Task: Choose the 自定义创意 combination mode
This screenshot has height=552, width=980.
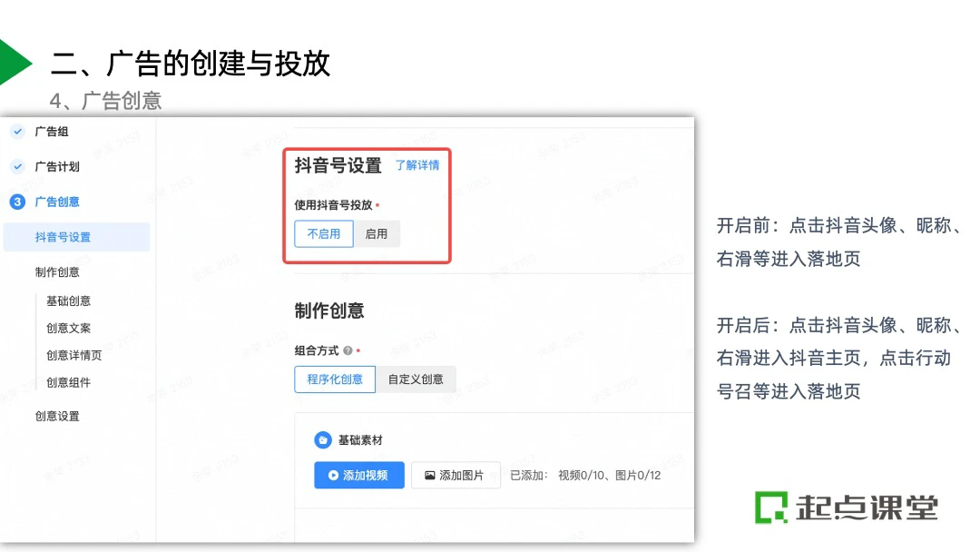Action: 416,379
